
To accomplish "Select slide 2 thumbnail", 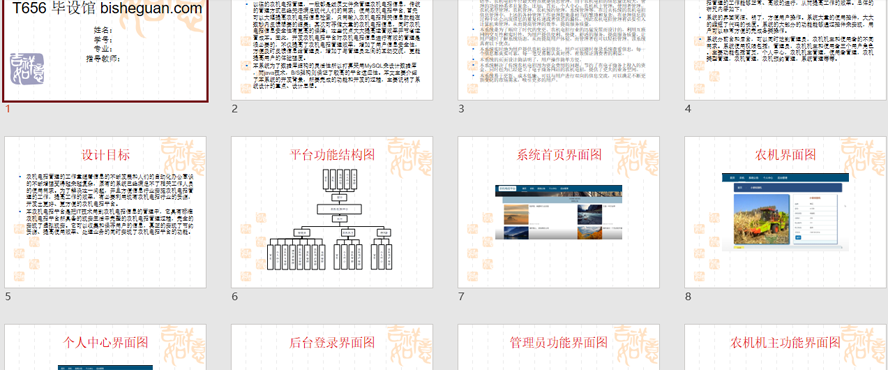I will tap(332, 50).
